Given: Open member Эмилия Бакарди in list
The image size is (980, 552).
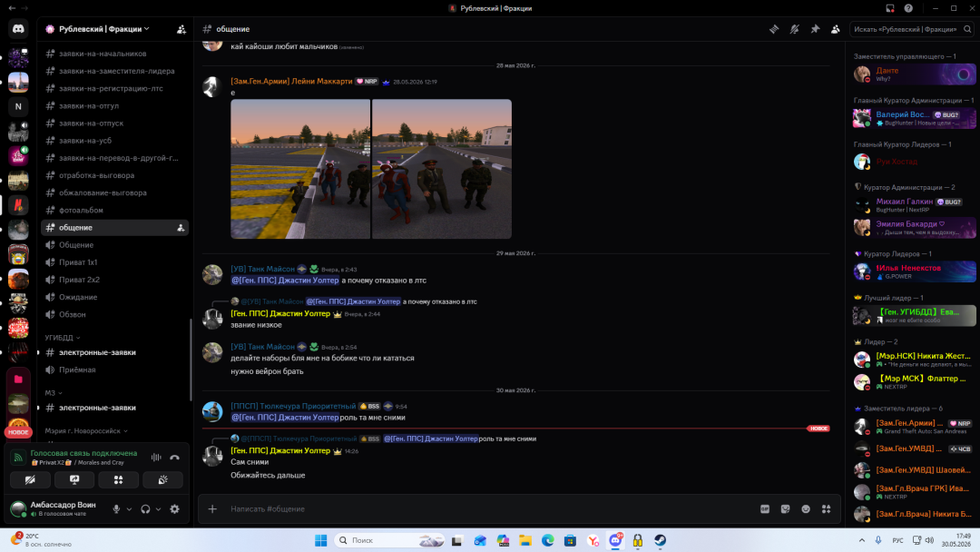Looking at the screenshot, I should pos(914,228).
